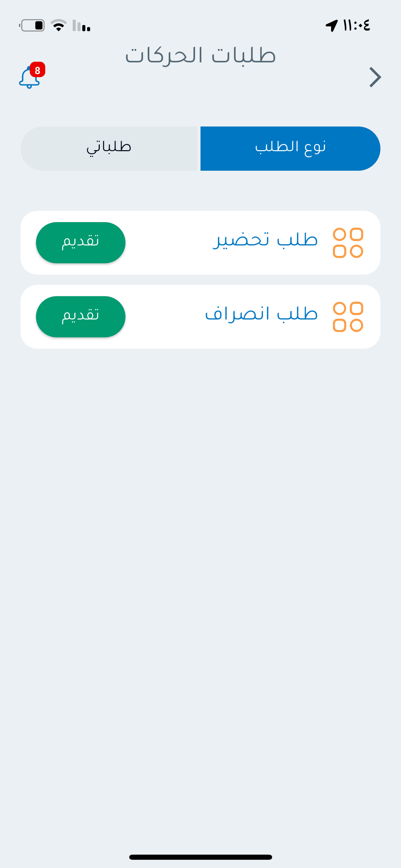
Task: Click the orange grid icon beside طلب تحضير
Action: (348, 243)
